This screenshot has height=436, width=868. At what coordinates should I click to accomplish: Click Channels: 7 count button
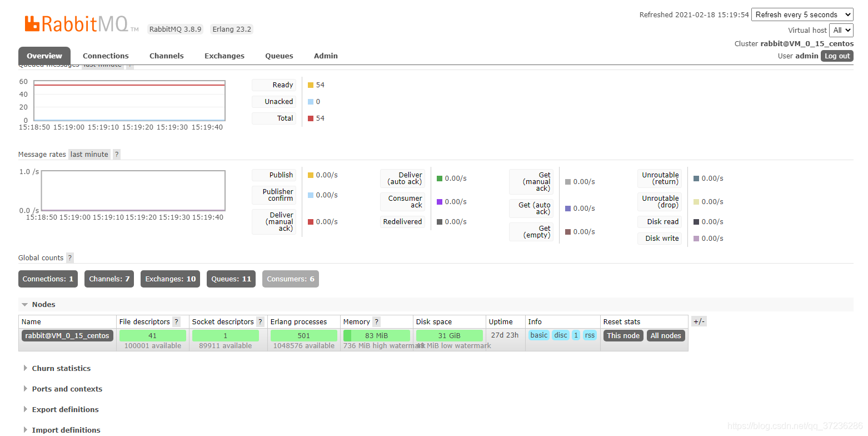pyautogui.click(x=109, y=279)
